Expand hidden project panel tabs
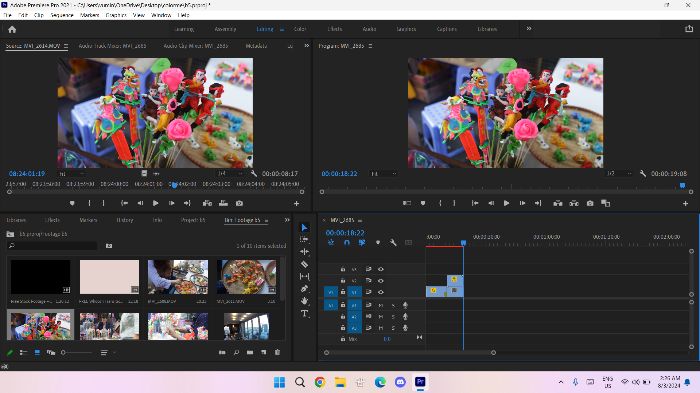 287,220
